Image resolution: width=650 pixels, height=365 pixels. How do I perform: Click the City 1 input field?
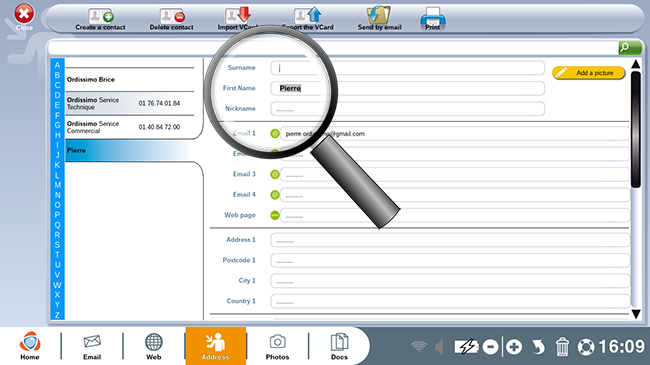coord(450,281)
